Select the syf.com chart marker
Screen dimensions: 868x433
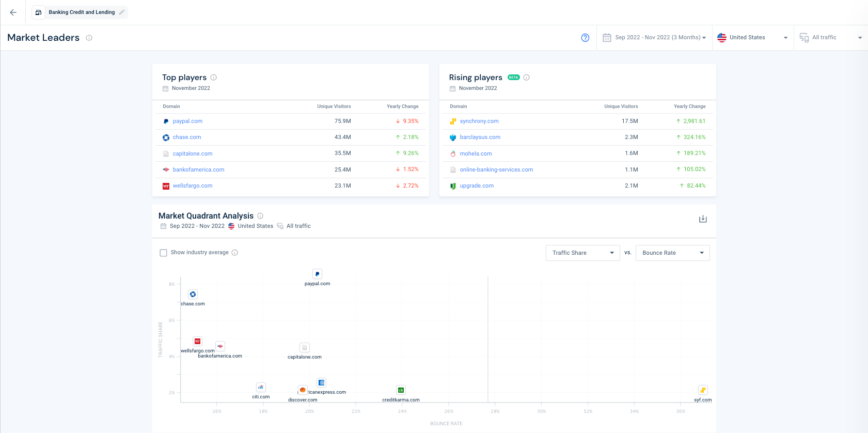coord(703,390)
